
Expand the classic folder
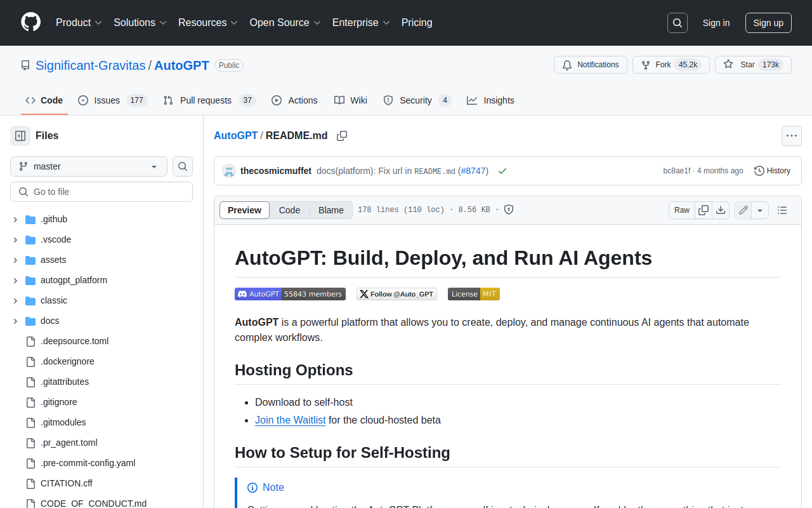click(x=15, y=300)
